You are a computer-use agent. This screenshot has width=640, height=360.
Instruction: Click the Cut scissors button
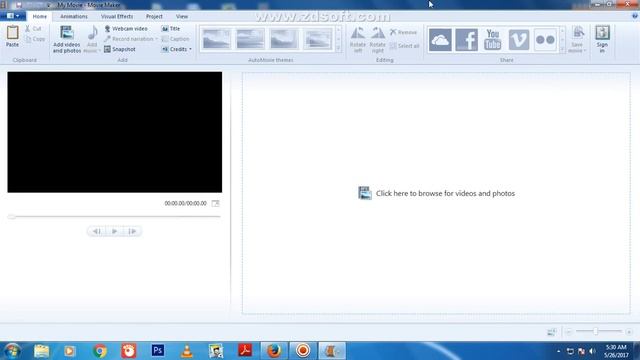pyautogui.click(x=33, y=29)
